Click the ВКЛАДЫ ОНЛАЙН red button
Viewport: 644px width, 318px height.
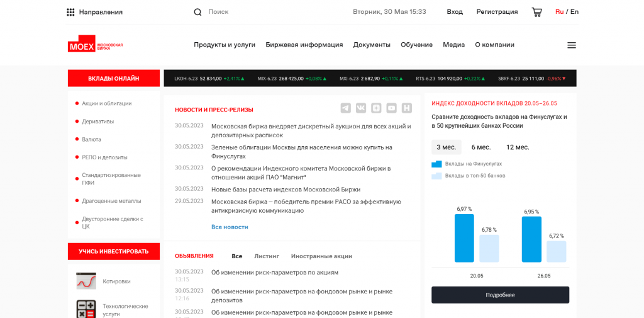114,78
